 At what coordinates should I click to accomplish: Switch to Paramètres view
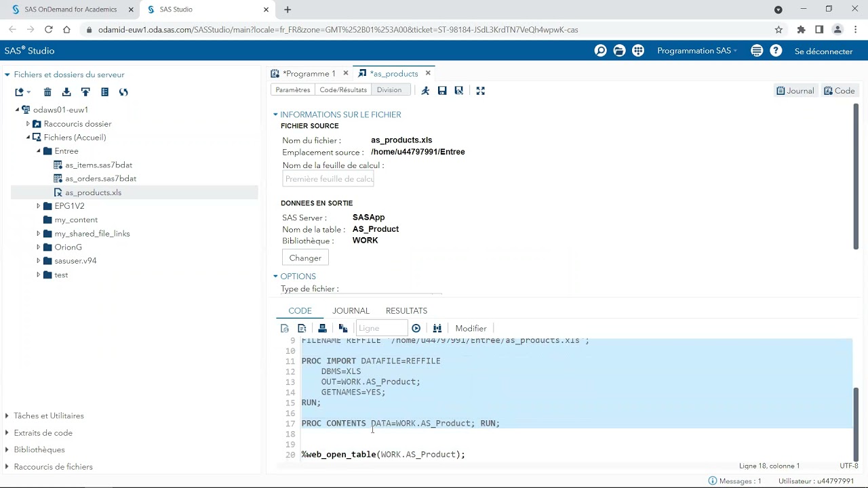[x=293, y=90]
